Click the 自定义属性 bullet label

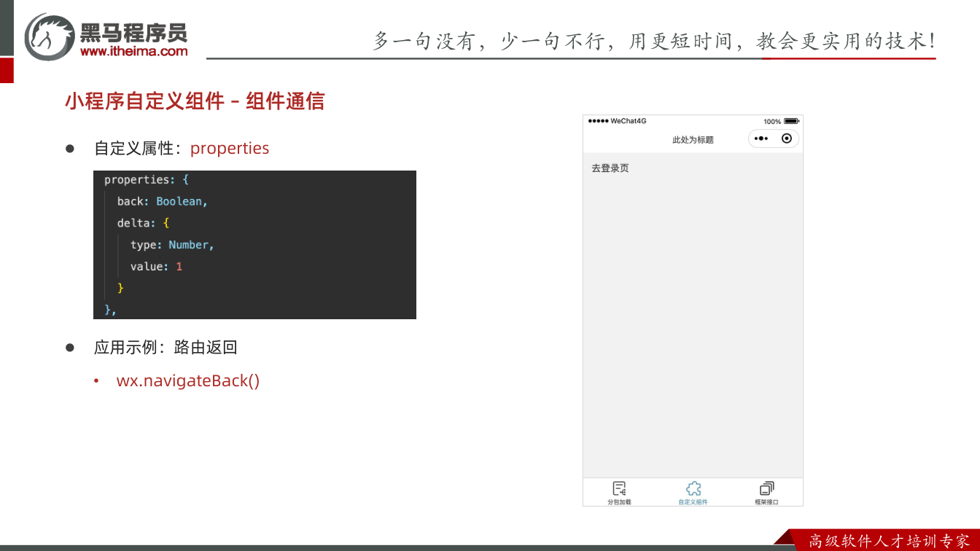point(133,148)
